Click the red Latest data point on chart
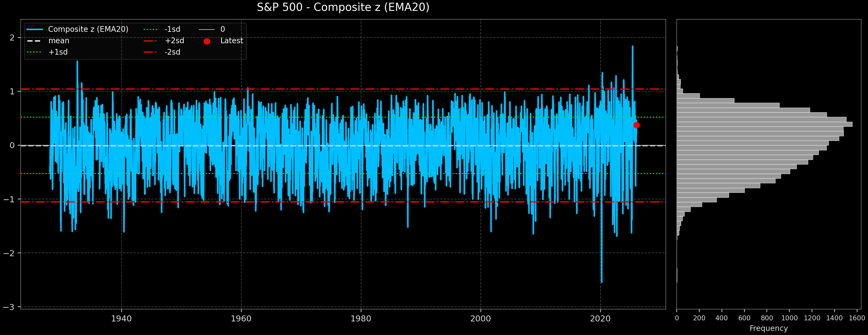Viewport: 868px width, 335px height. tap(636, 125)
